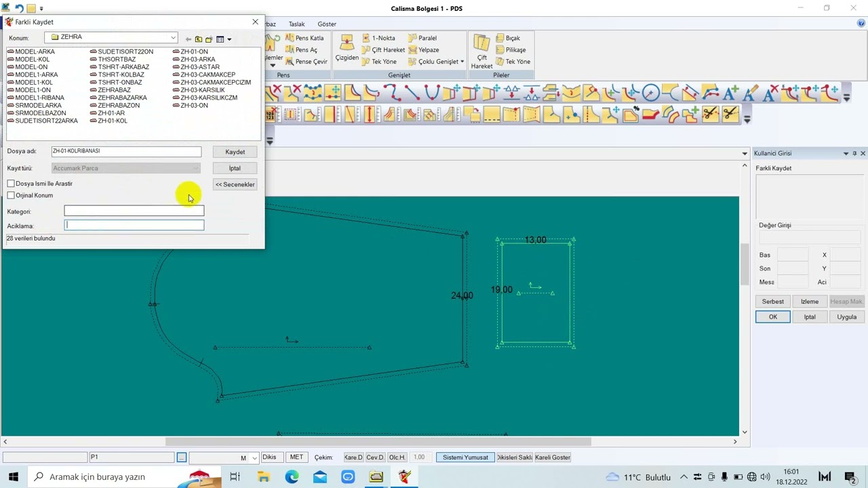Select the Pilikaşe pleat tool
Viewport: 868px width, 488px height.
pos(511,49)
